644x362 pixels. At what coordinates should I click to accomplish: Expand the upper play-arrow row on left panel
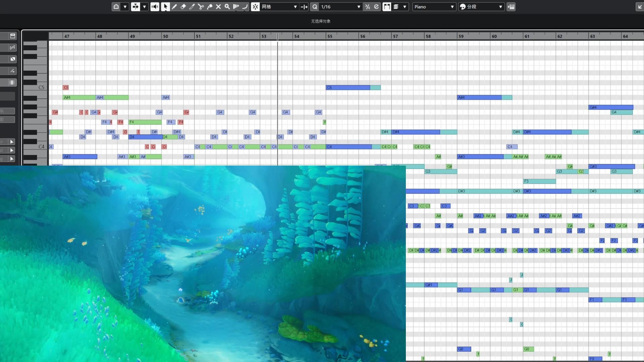pos(12,142)
